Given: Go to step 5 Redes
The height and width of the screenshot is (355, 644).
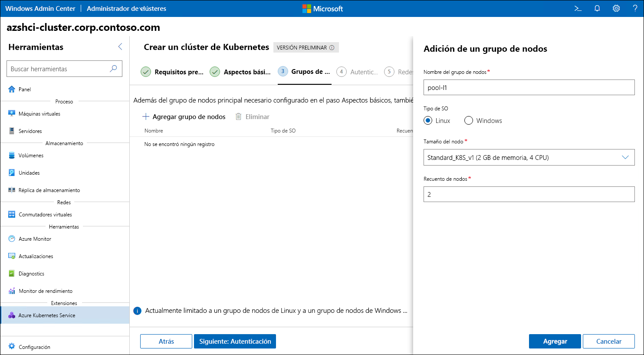Looking at the screenshot, I should (399, 72).
